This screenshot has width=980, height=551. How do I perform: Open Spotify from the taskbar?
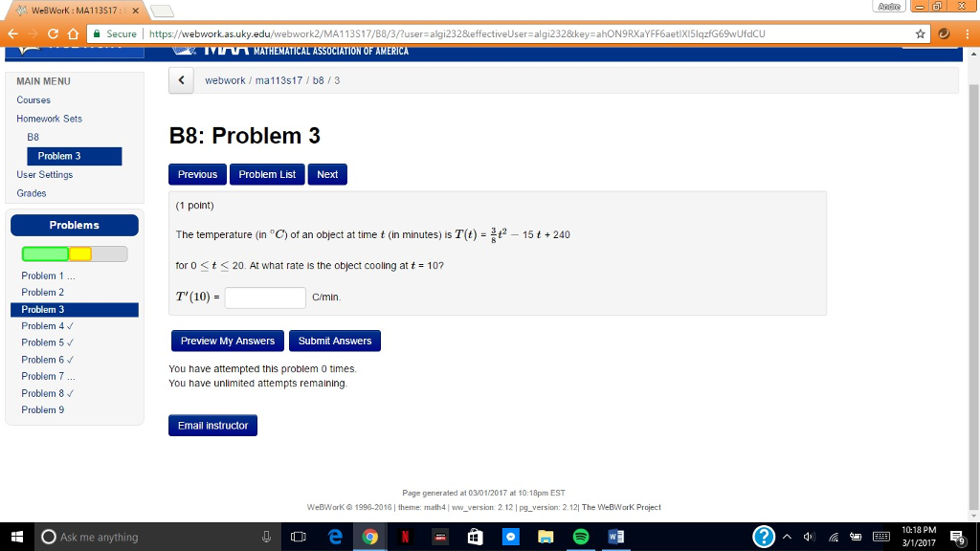[x=579, y=537]
